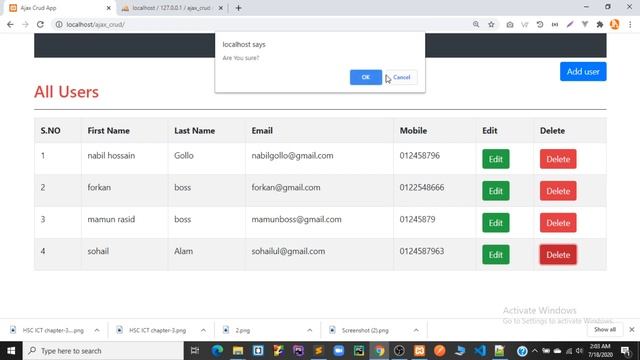The image size is (640, 360).
Task: Close the Ajax Crud App tab
Action: coord(109,8)
